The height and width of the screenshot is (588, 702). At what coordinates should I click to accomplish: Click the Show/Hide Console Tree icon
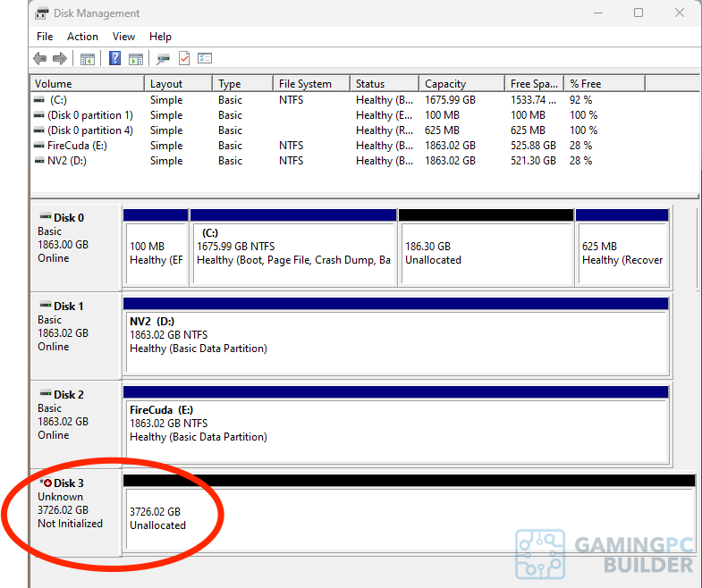point(88,59)
